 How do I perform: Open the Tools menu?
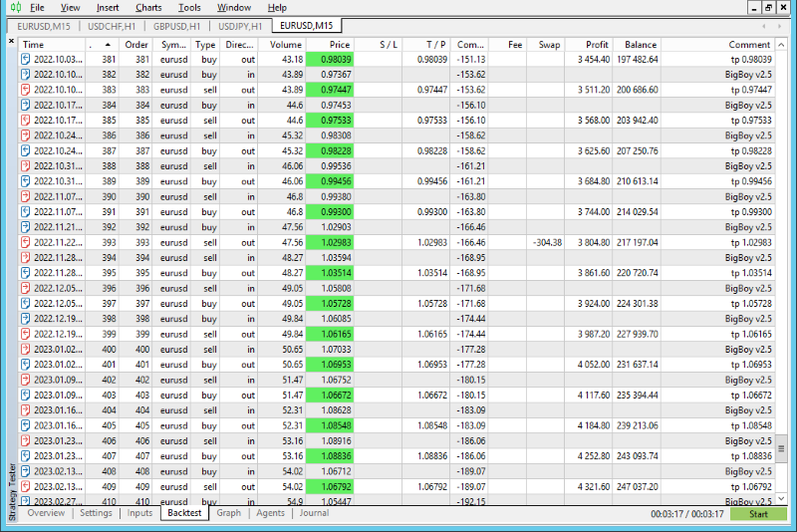click(x=189, y=8)
